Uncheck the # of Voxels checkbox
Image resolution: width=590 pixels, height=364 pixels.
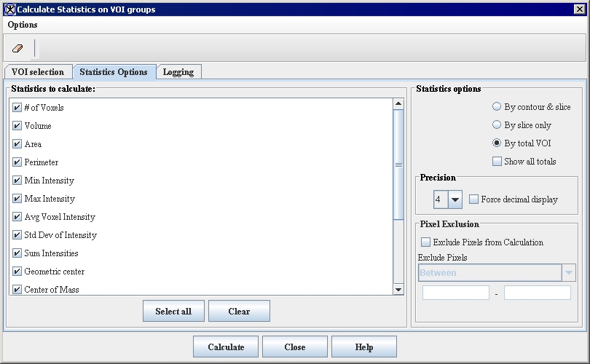tap(17, 108)
